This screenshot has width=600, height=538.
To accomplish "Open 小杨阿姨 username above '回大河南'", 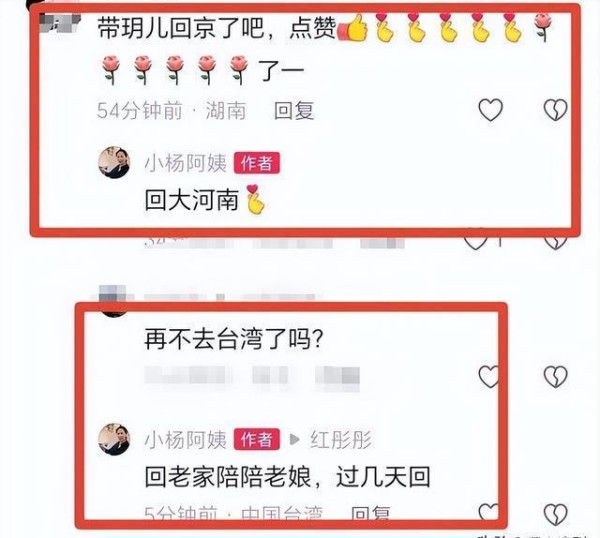I will pos(186,163).
